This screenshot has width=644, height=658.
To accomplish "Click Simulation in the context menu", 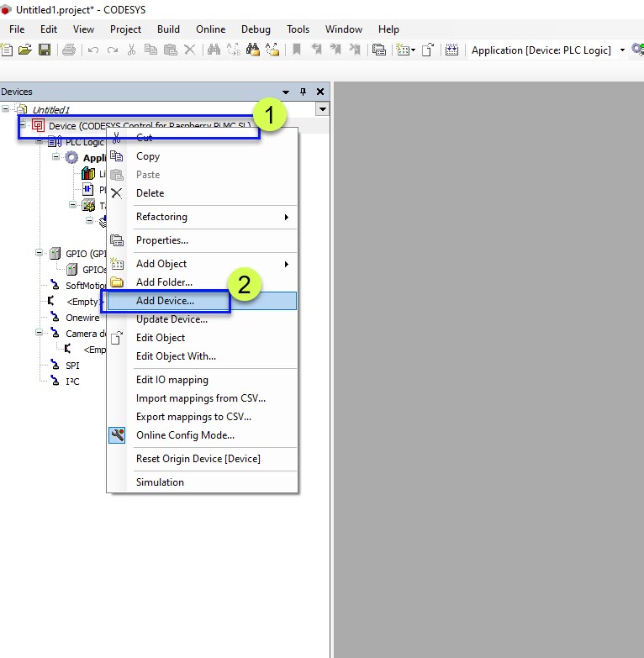I will tap(160, 482).
